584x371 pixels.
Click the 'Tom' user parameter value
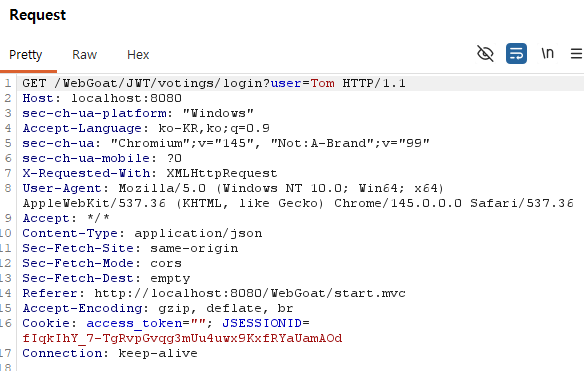tap(323, 83)
